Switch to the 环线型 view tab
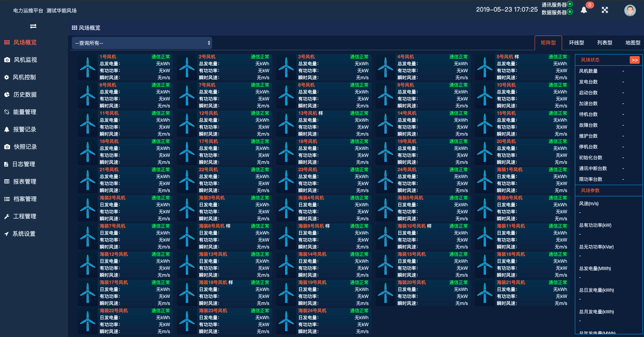The image size is (644, 337). tap(576, 43)
